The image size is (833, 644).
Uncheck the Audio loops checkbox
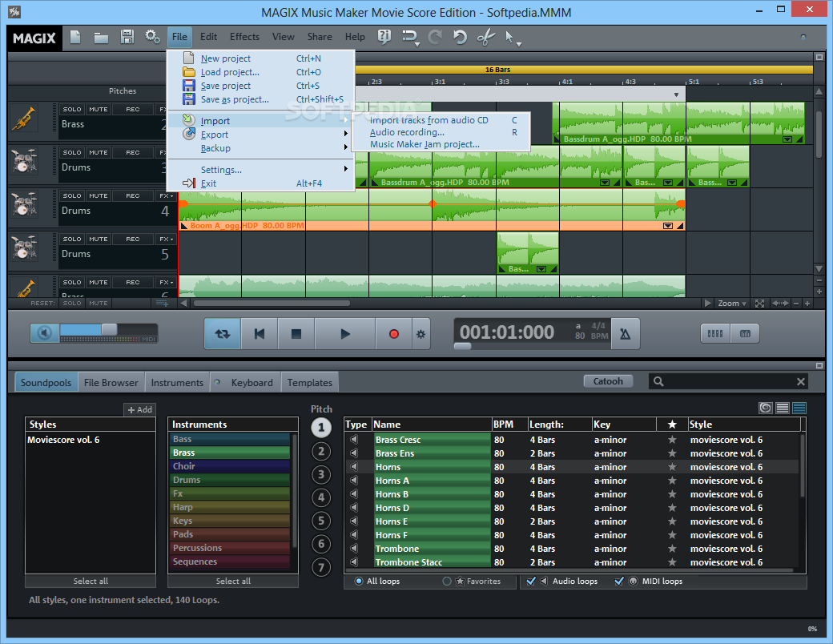pos(531,582)
